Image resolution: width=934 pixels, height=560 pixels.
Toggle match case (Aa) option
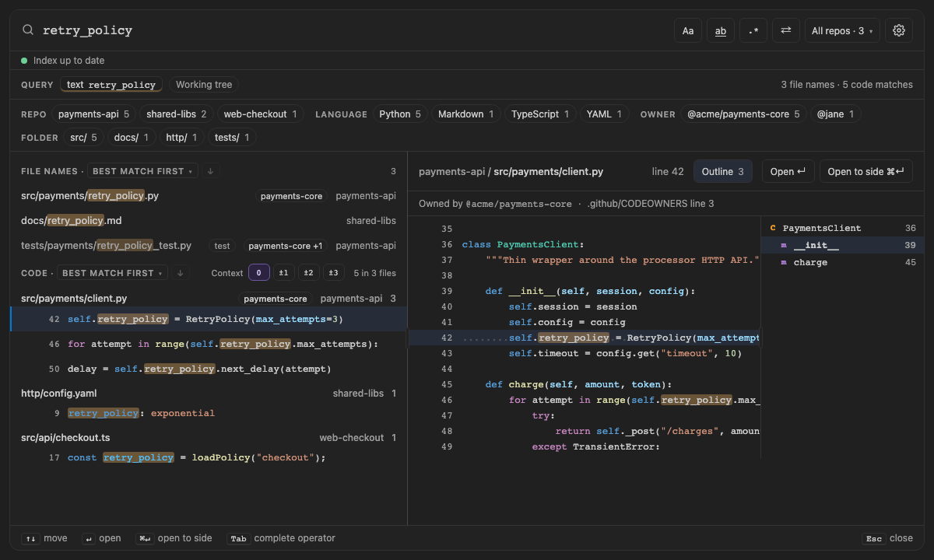click(688, 30)
